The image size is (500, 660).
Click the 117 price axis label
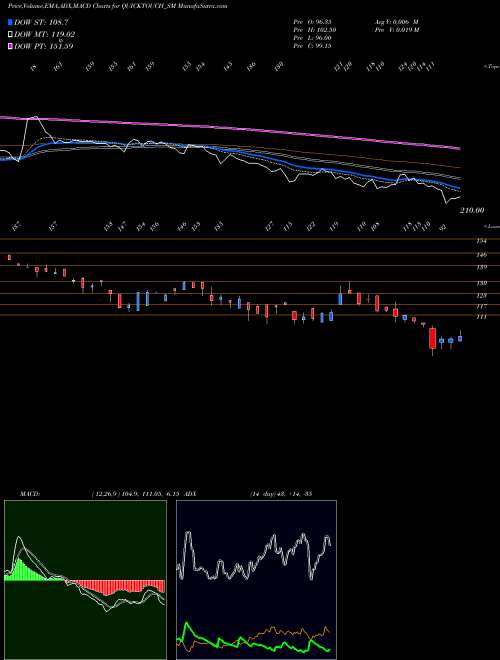[481, 306]
